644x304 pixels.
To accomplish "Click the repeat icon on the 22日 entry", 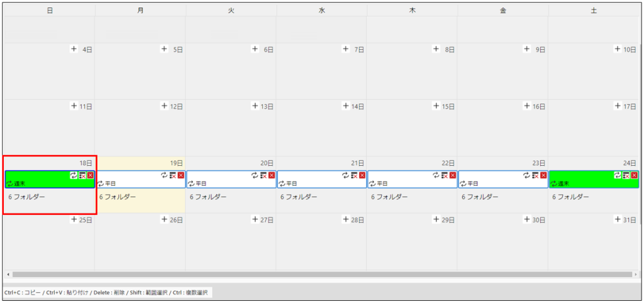I will pos(436,175).
